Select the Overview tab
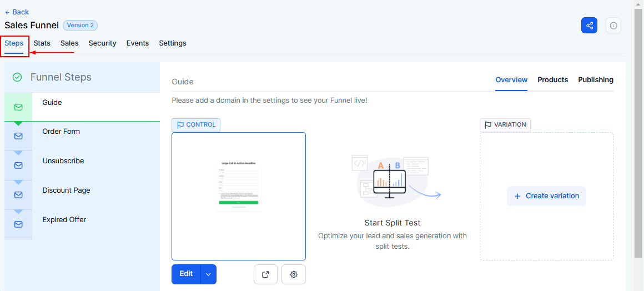The image size is (644, 291). tap(511, 80)
